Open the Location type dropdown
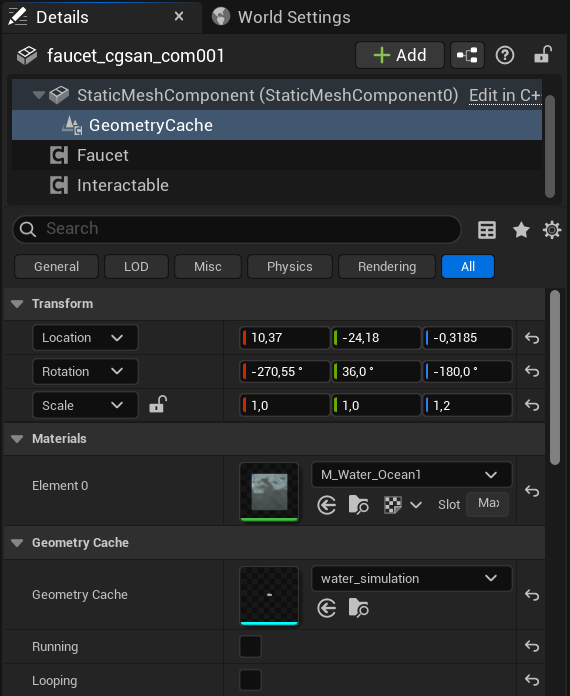The width and height of the screenshot is (570, 696). click(x=85, y=338)
